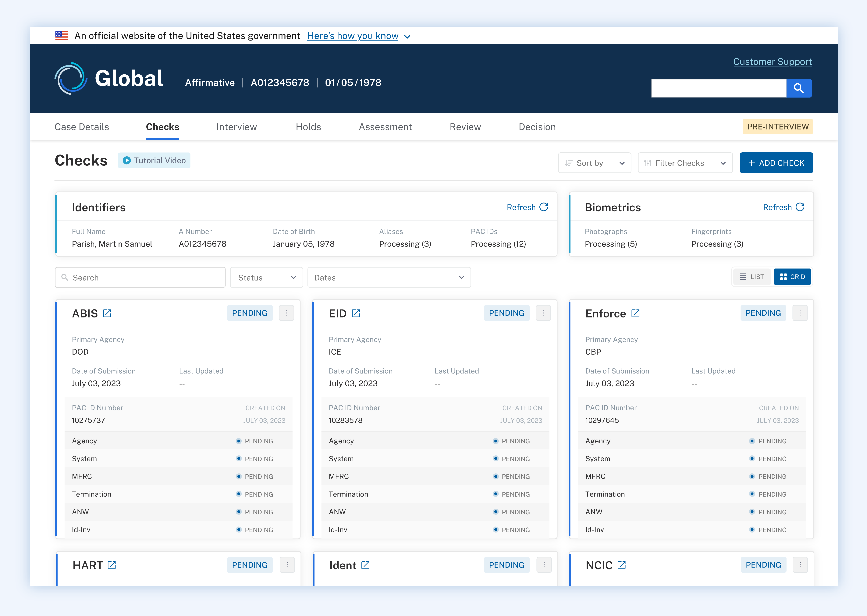Viewport: 867px width, 616px height.
Task: Click PAC ID number 10283578
Action: pyautogui.click(x=345, y=420)
